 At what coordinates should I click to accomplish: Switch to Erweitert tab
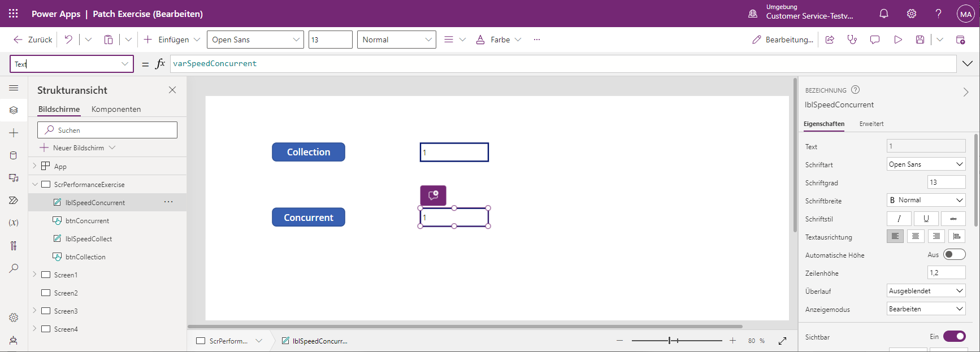[x=871, y=124]
